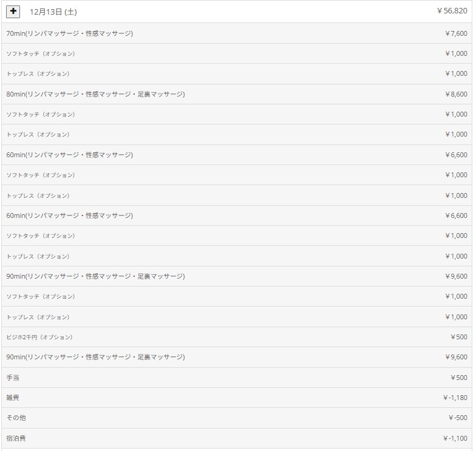Expand the 12月13日 plus icon
The image size is (476, 451).
13,12
